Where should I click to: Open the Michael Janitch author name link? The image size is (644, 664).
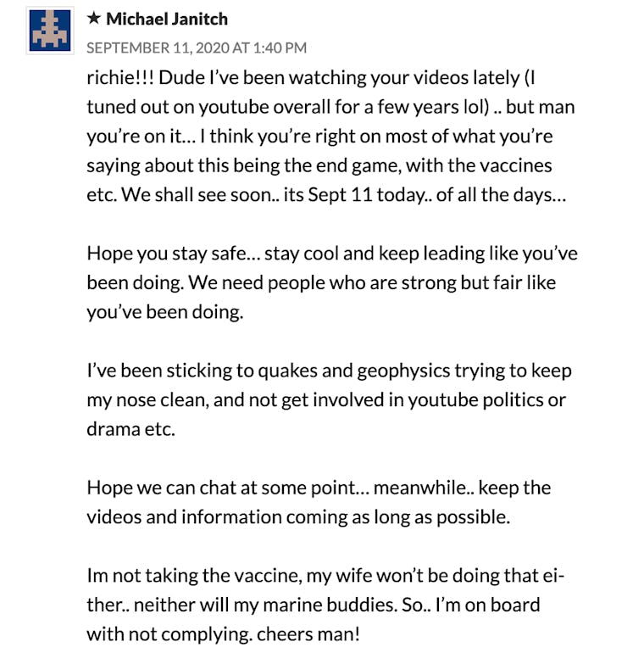pyautogui.click(x=166, y=19)
